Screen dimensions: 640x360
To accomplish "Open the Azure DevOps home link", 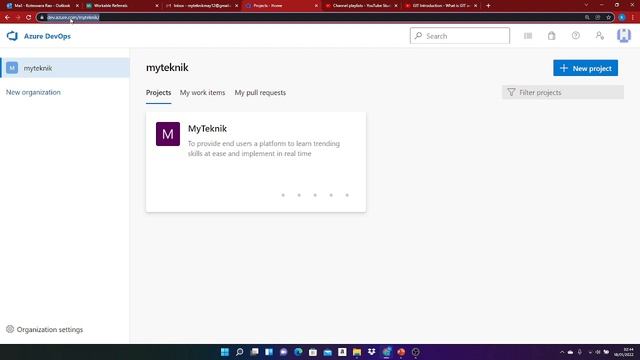I will coord(47,36).
